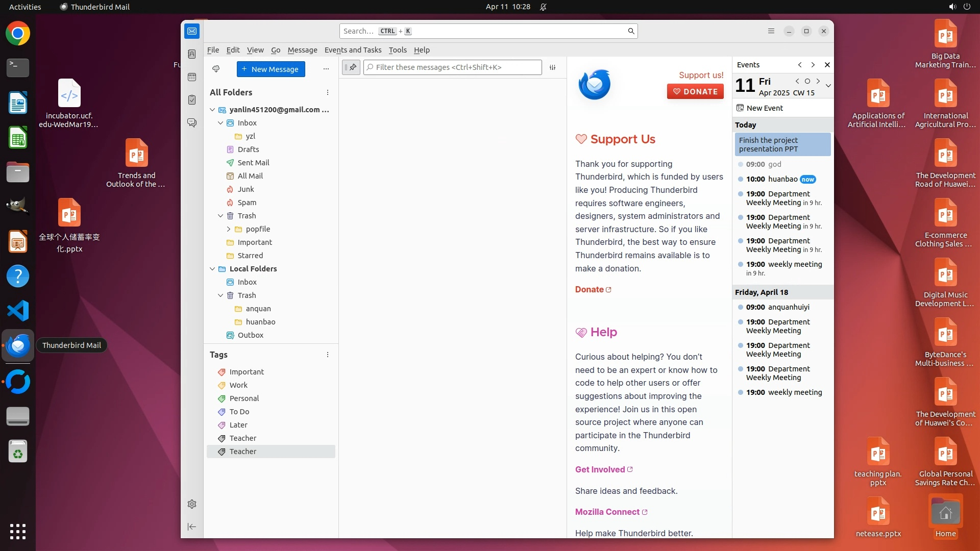Click the Get Messages cloud icon
The width and height of the screenshot is (980, 551).
216,69
